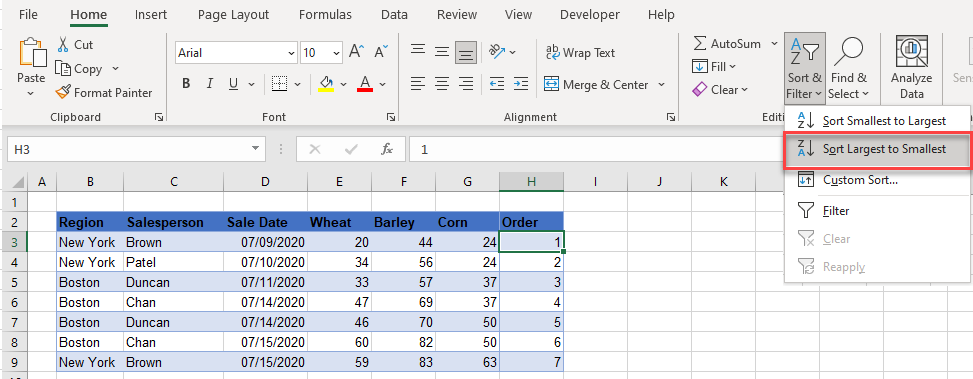Open the font size dropdown
The image size is (973, 379).
pos(337,53)
